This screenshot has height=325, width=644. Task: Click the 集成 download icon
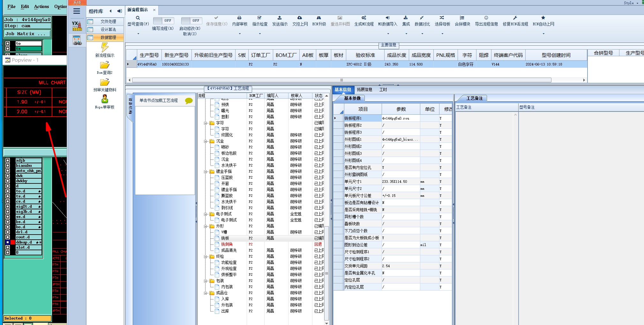coord(406,18)
